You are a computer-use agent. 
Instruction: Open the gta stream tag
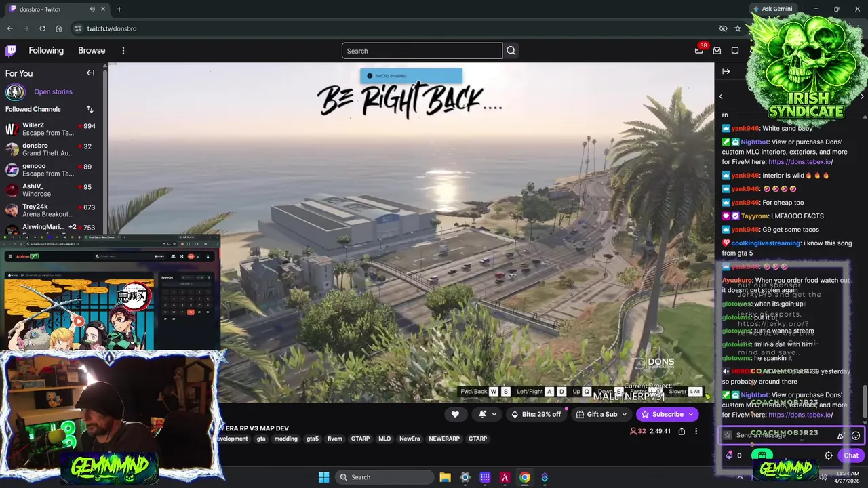[x=261, y=439]
